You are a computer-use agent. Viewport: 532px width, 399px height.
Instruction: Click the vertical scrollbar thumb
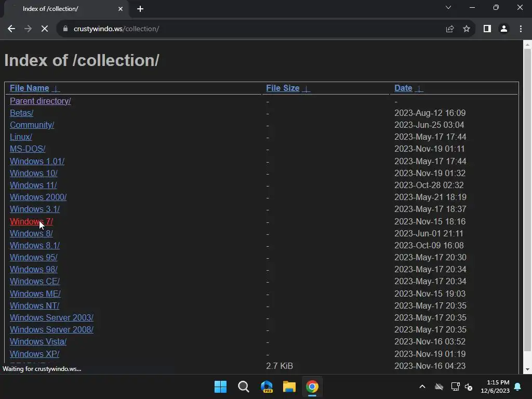tap(528, 200)
